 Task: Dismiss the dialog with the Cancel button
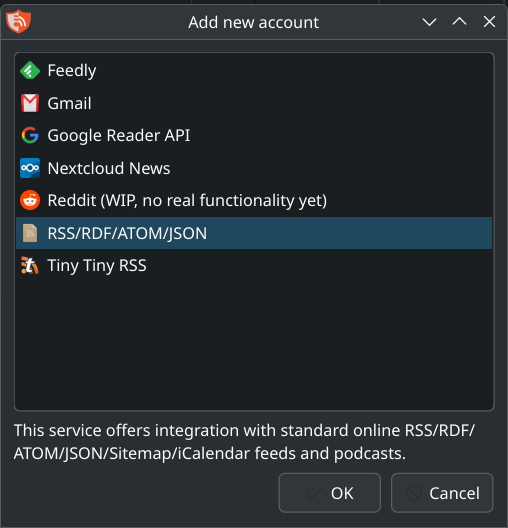click(442, 493)
